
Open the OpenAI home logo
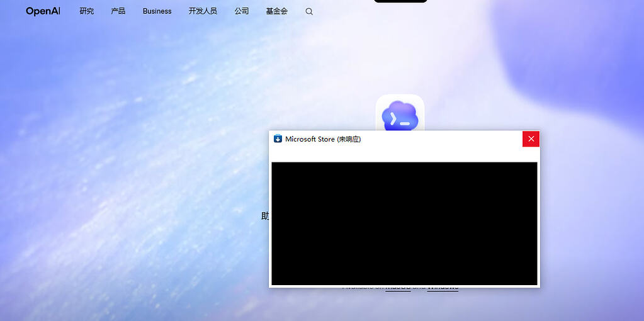pos(43,11)
